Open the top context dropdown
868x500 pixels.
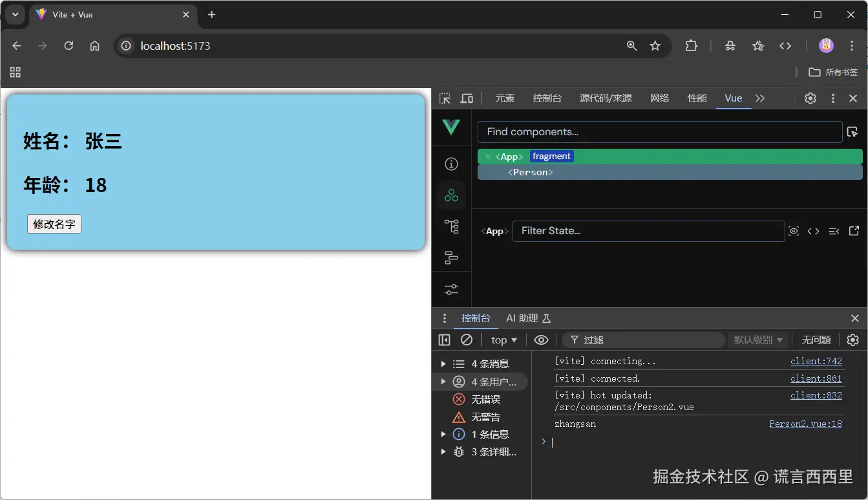coord(504,340)
